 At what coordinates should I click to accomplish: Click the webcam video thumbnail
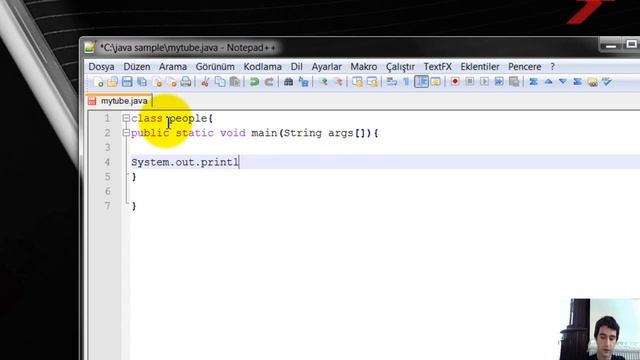(600, 329)
